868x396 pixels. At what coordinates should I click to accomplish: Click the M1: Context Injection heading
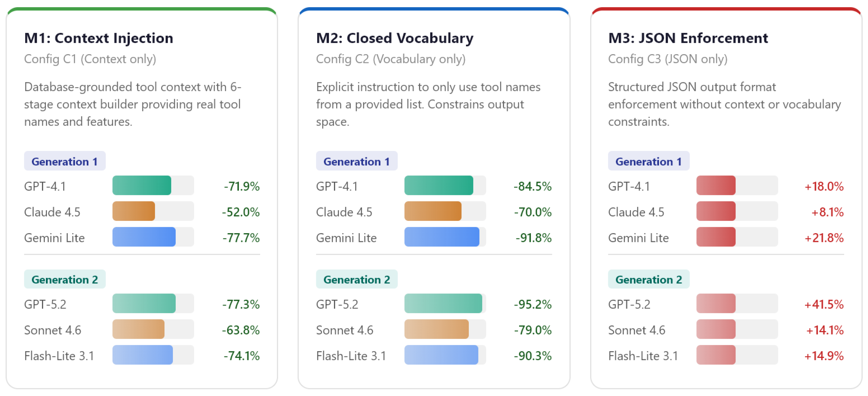[x=99, y=38]
